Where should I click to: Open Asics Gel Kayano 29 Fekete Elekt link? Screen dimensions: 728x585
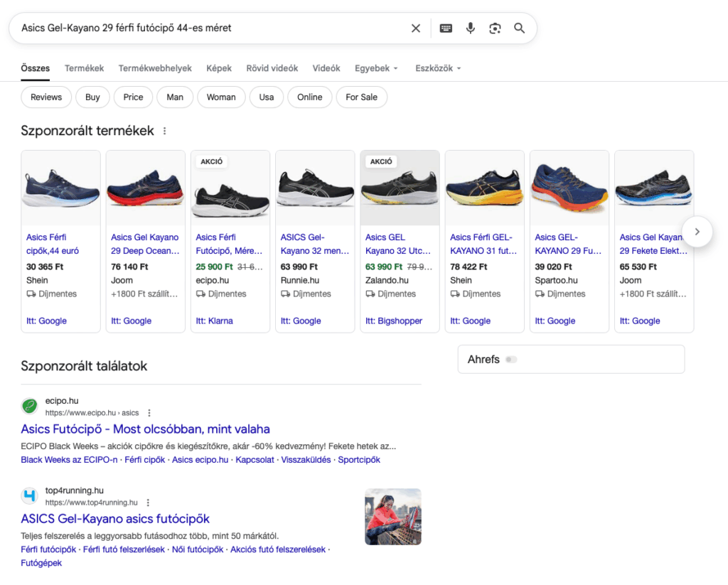pyautogui.click(x=653, y=245)
